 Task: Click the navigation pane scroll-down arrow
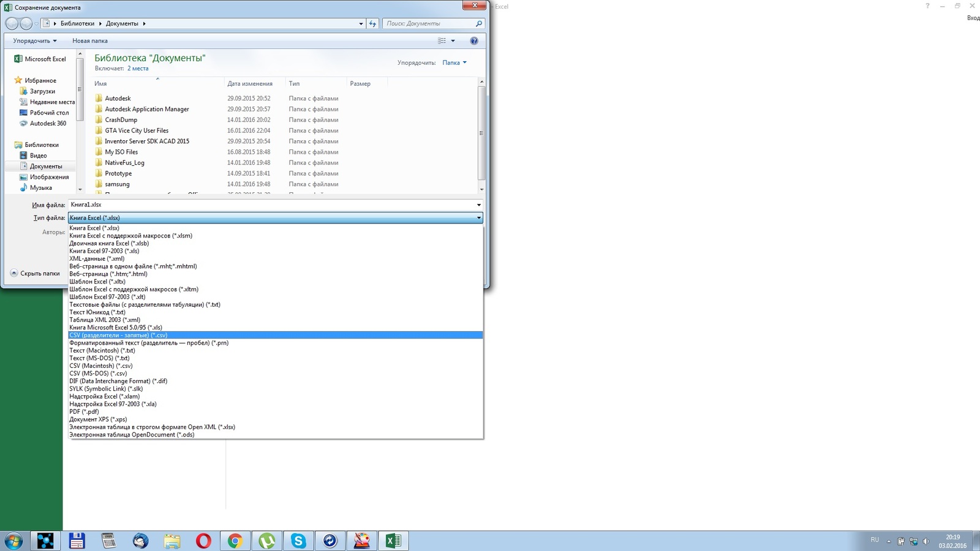click(80, 189)
